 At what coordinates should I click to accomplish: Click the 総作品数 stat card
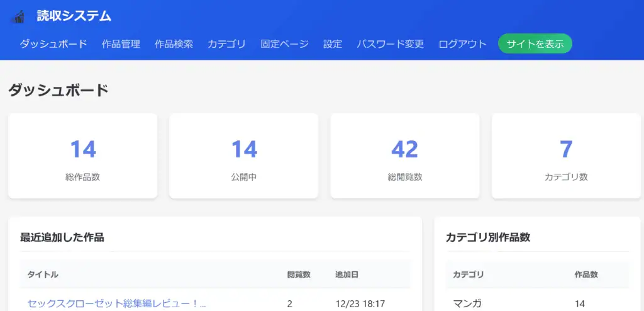coord(82,156)
